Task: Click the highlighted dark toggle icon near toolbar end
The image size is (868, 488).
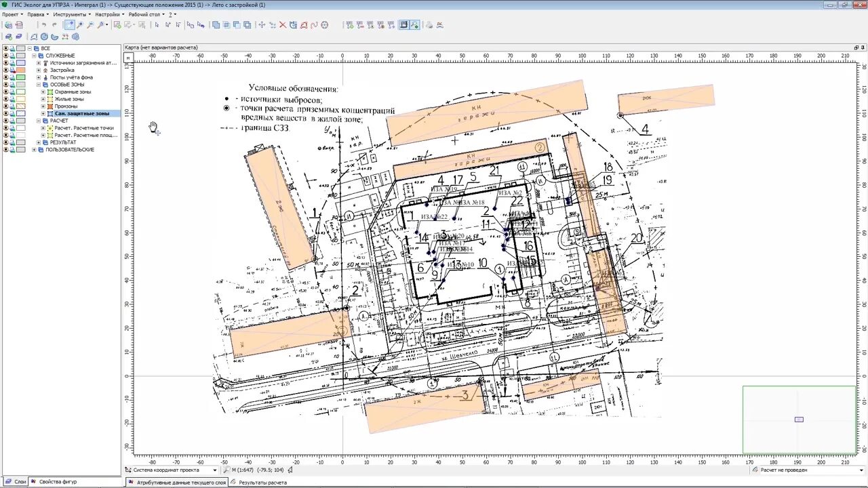Action: pos(404,24)
